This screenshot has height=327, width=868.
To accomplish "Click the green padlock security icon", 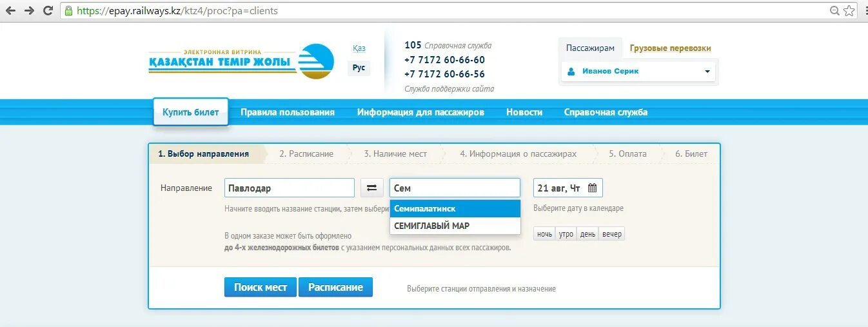I will pos(69,11).
